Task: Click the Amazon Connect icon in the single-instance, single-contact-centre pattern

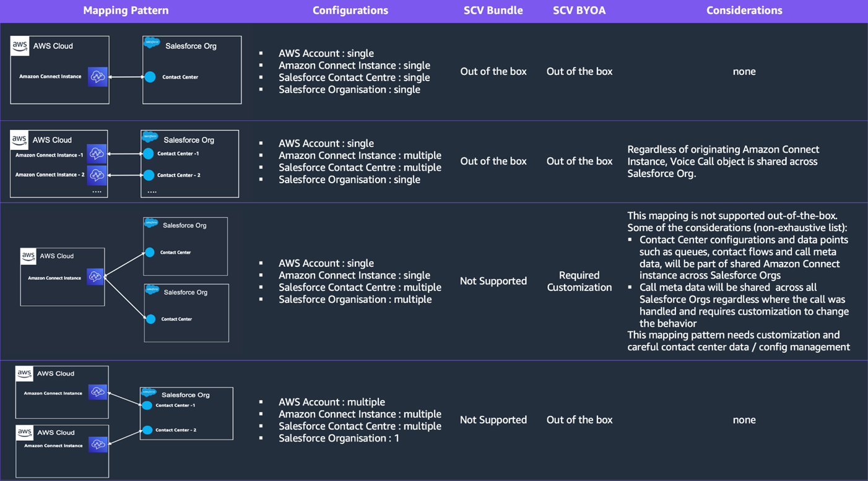Action: [97, 77]
